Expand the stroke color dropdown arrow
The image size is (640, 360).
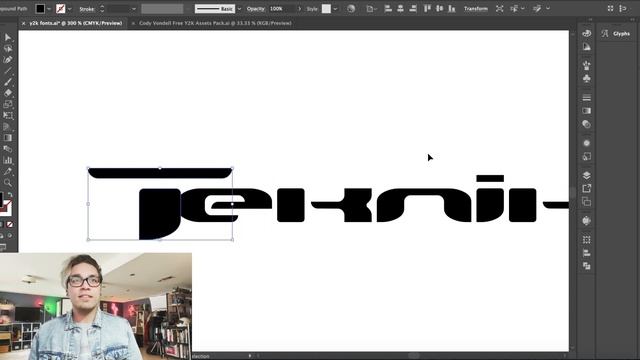pos(69,9)
